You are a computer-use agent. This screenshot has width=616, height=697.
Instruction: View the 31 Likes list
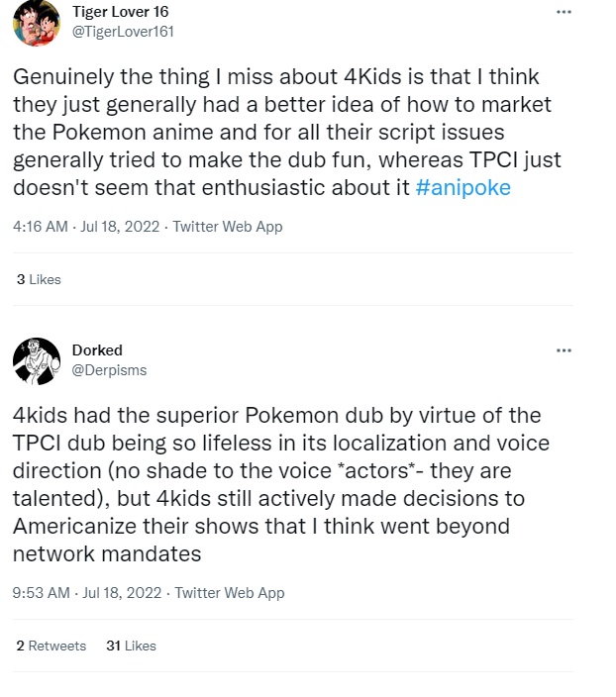(131, 646)
